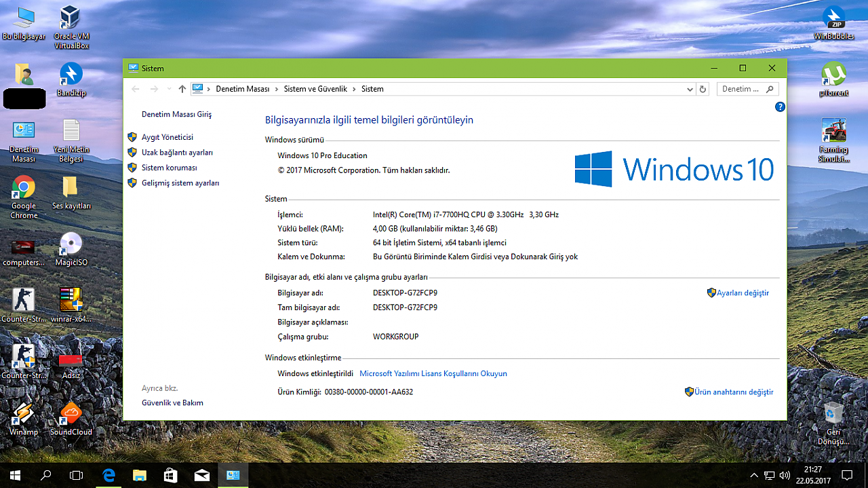Go back using the navigation arrow

[x=136, y=89]
